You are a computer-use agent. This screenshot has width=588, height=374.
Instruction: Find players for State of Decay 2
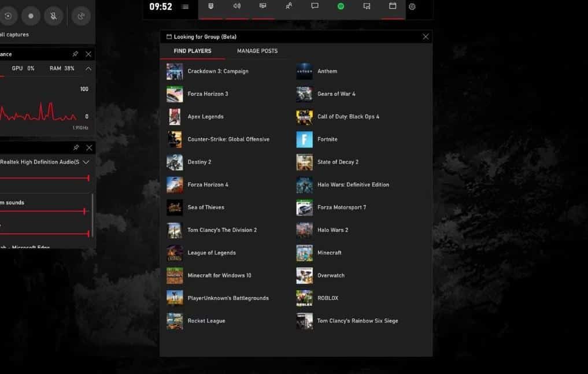tap(327, 162)
